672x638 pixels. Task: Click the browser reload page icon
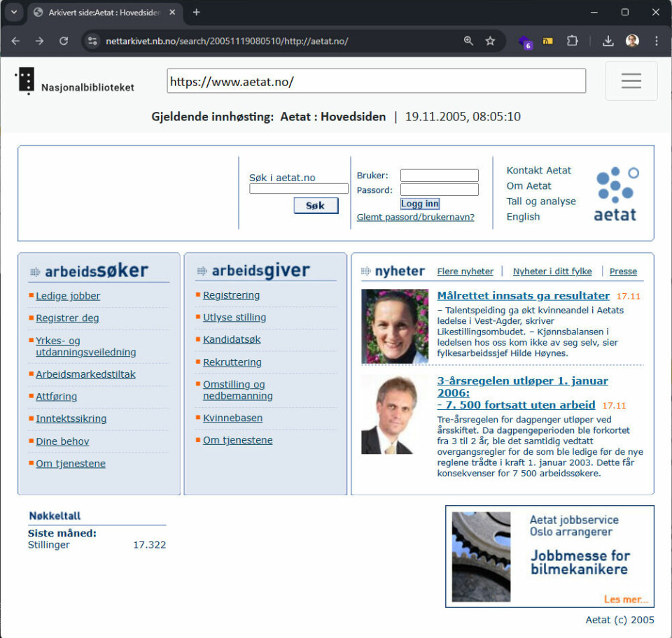(x=64, y=41)
